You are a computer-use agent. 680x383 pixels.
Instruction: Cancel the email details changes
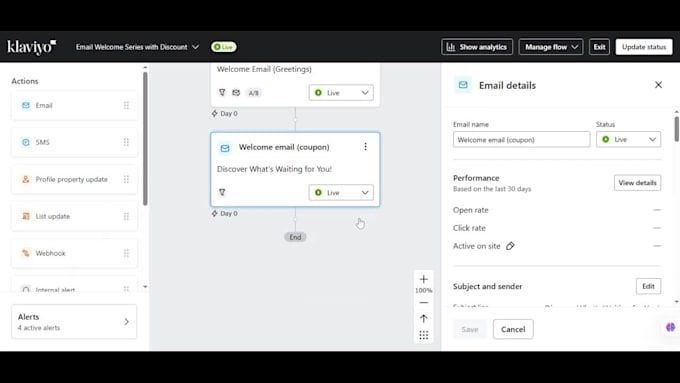pos(513,329)
